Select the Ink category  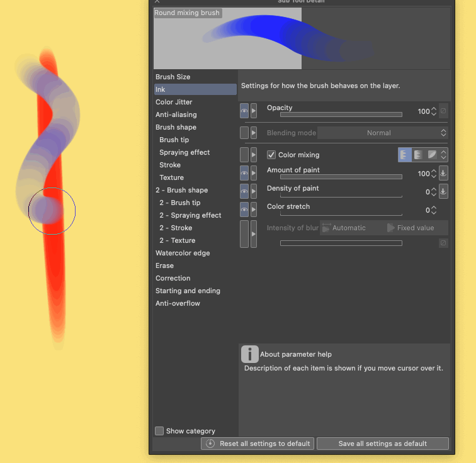pyautogui.click(x=195, y=89)
